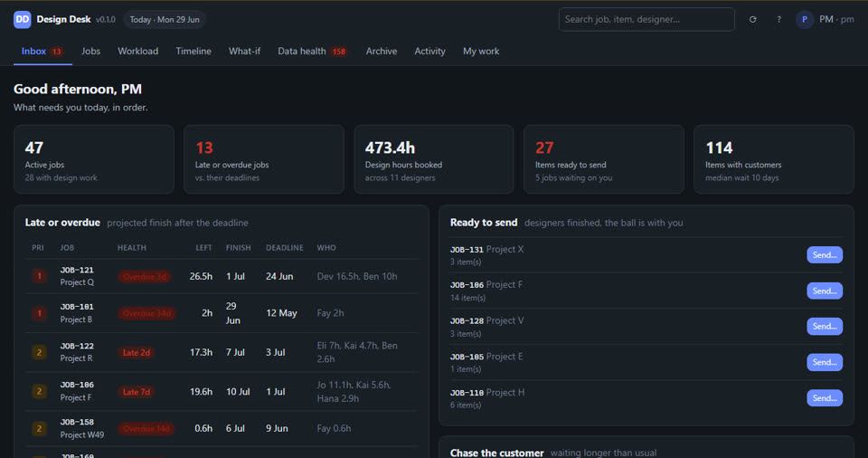Send JOB-106 Project F items
The height and width of the screenshot is (458, 868).
pos(825,291)
